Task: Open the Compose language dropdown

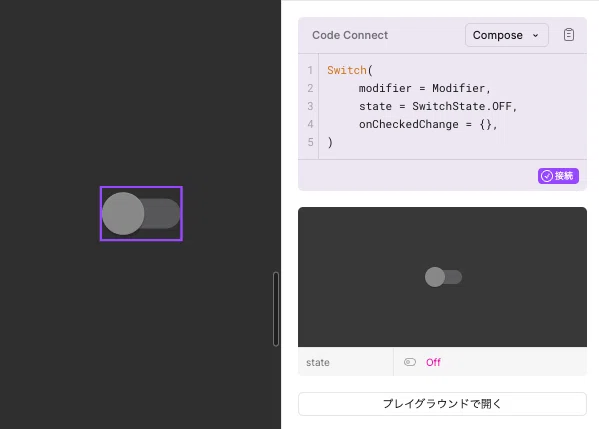Action: pos(507,35)
